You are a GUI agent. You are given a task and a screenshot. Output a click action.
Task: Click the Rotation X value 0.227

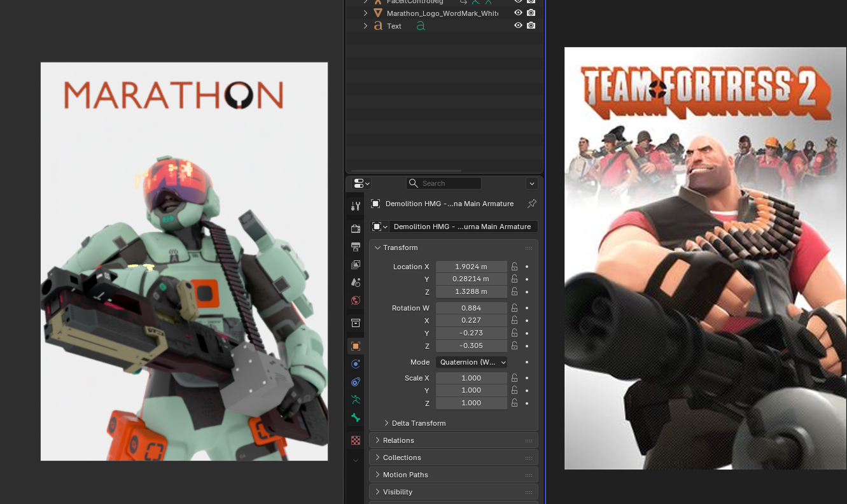pos(472,320)
